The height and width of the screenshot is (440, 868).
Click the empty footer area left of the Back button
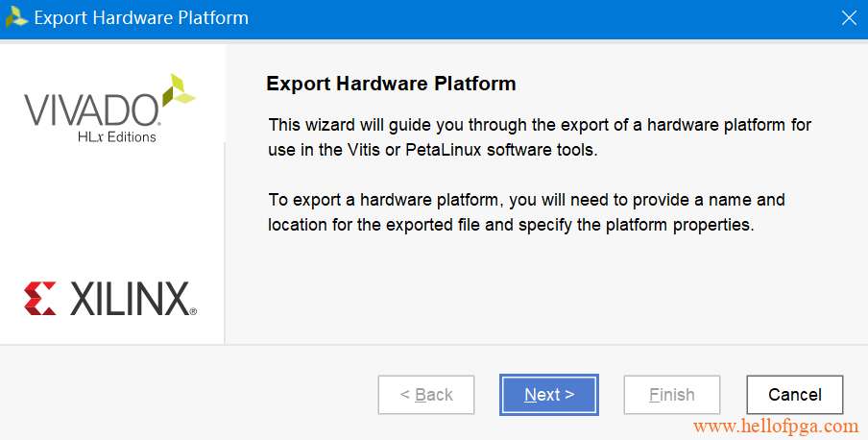point(188,394)
